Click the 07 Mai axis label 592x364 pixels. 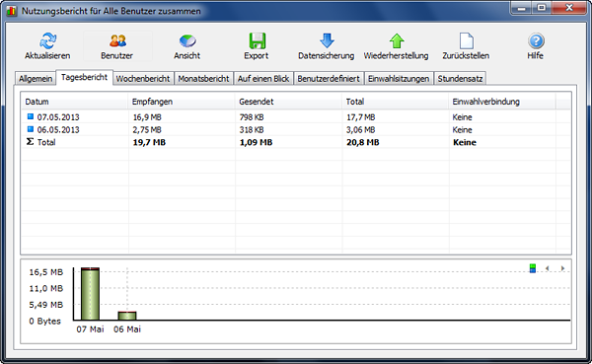coord(90,329)
